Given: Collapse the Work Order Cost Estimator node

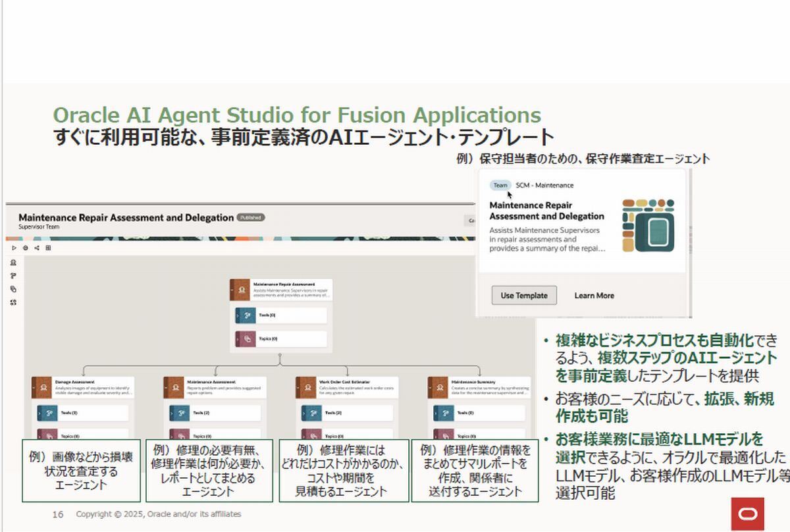Looking at the screenshot, I should (298, 387).
